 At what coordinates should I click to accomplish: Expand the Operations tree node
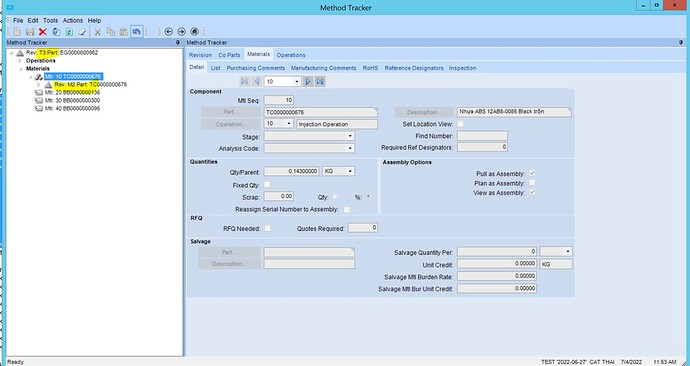tap(20, 61)
